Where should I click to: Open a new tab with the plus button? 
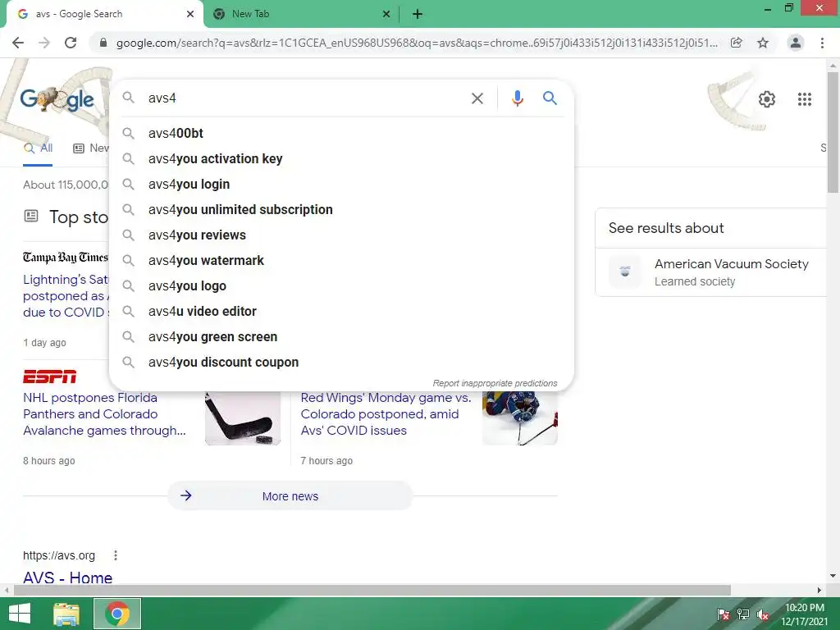coord(418,14)
